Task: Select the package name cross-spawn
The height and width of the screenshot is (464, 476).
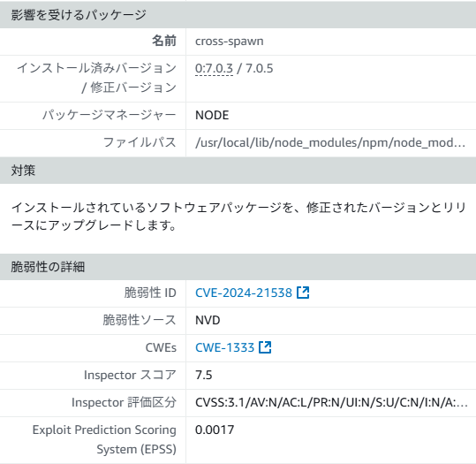Action: point(230,42)
